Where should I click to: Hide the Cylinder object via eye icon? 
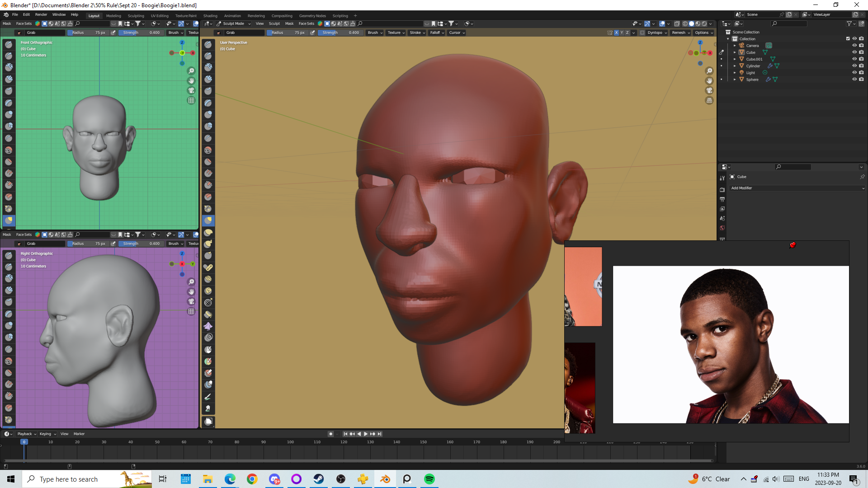pos(854,66)
